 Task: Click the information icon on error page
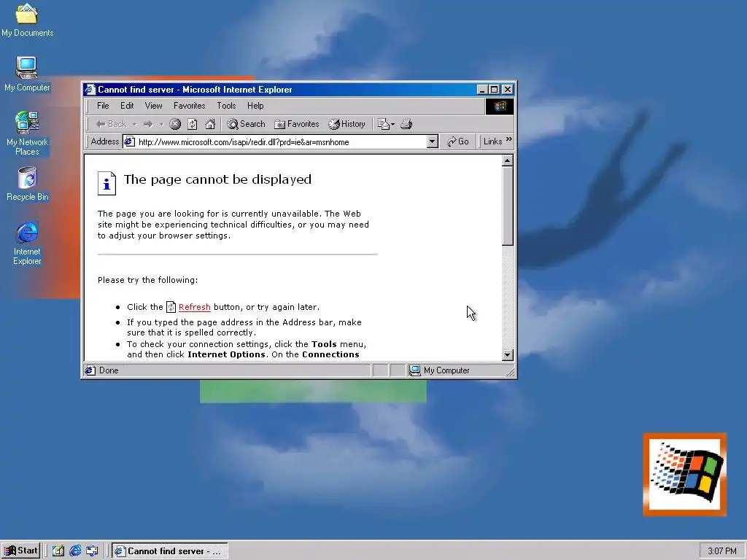pyautogui.click(x=107, y=183)
